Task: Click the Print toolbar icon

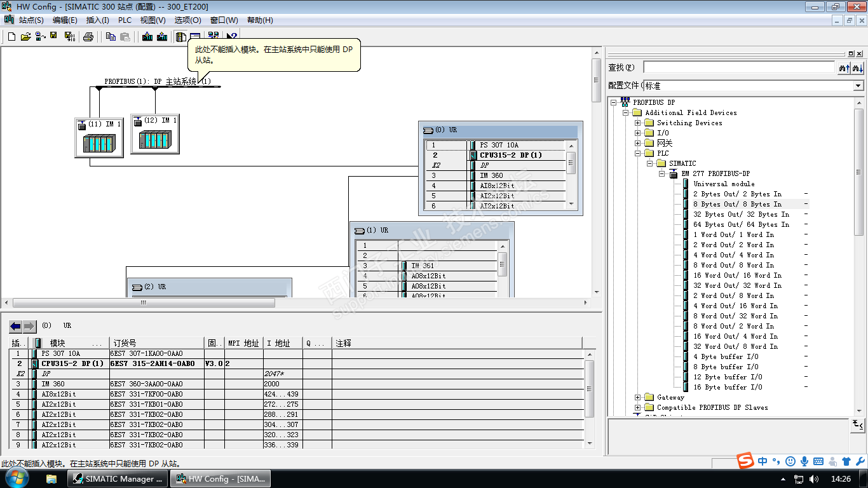Action: [x=88, y=37]
